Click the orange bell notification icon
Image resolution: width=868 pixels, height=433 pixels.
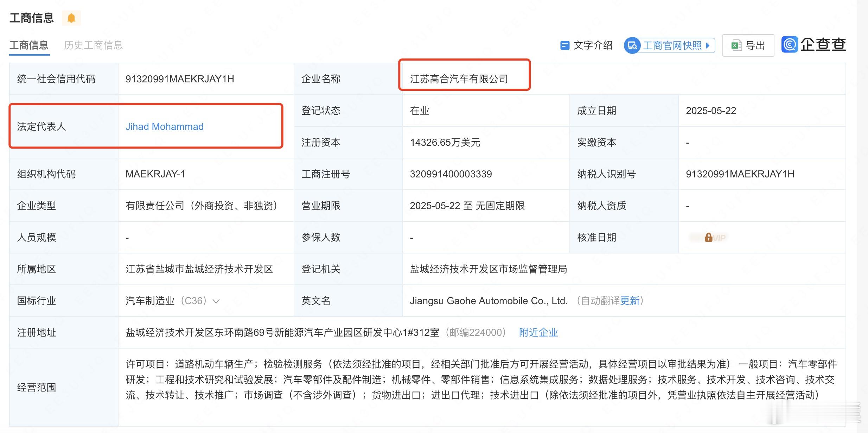(71, 18)
